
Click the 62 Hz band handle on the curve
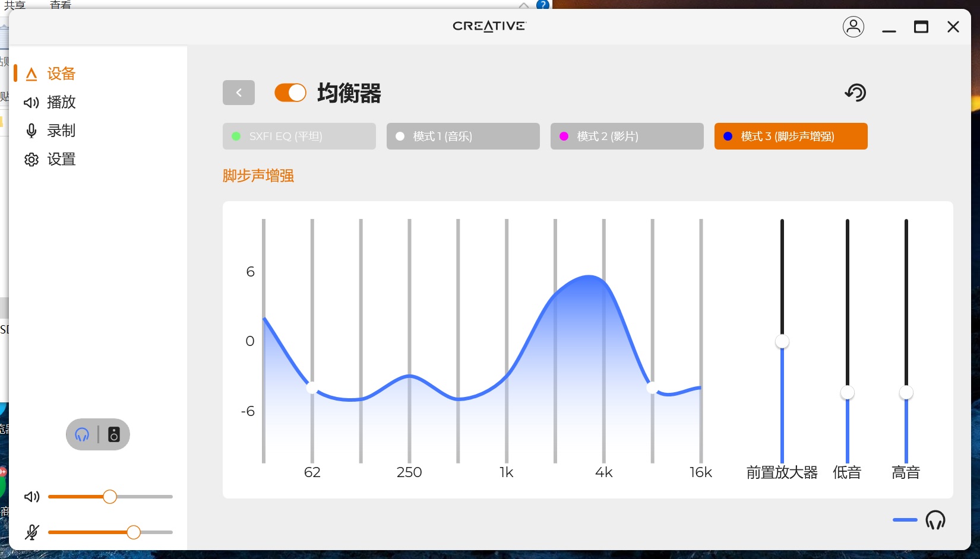pyautogui.click(x=312, y=389)
